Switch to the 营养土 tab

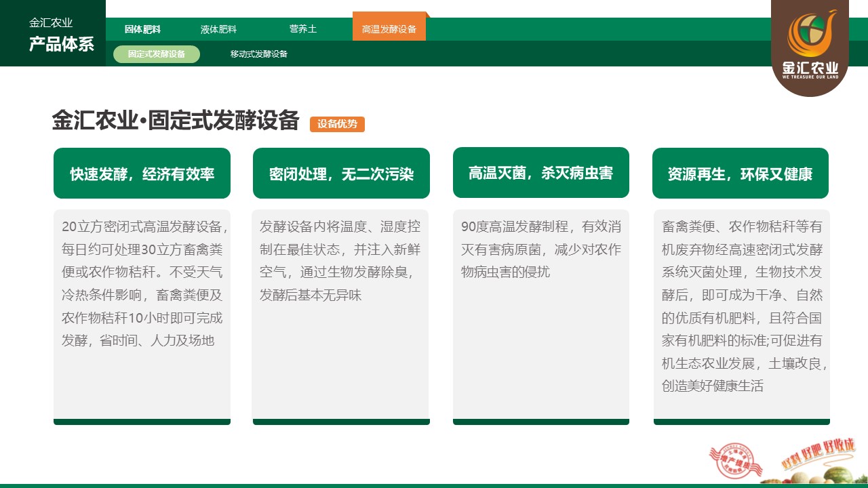point(303,29)
